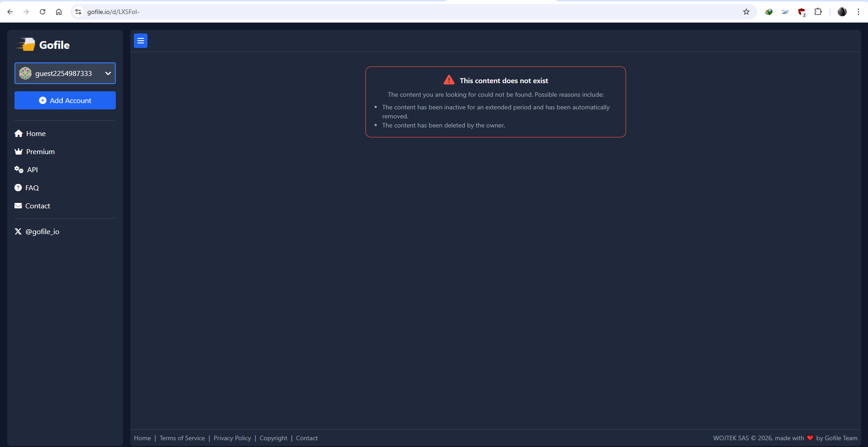This screenshot has width=868, height=447.
Task: Click the 'This content does not exist' heading
Action: pos(503,80)
